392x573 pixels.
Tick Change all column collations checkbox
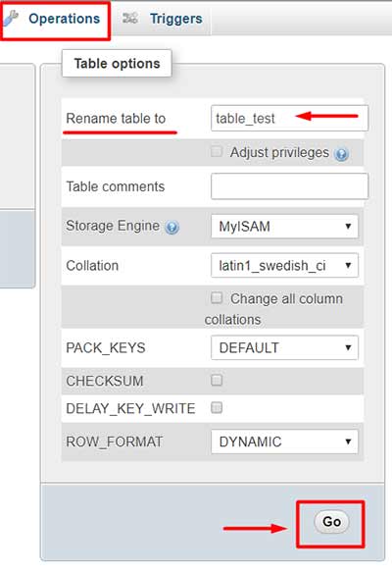217,298
